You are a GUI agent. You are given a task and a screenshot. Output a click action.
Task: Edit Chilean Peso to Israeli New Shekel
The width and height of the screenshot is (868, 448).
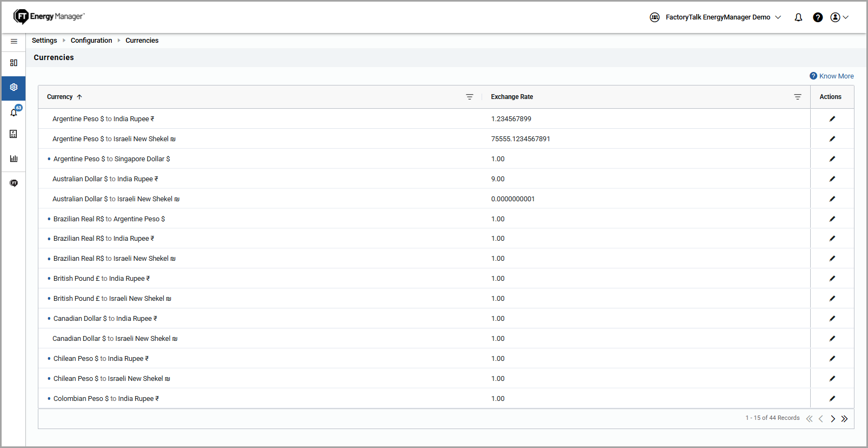832,379
